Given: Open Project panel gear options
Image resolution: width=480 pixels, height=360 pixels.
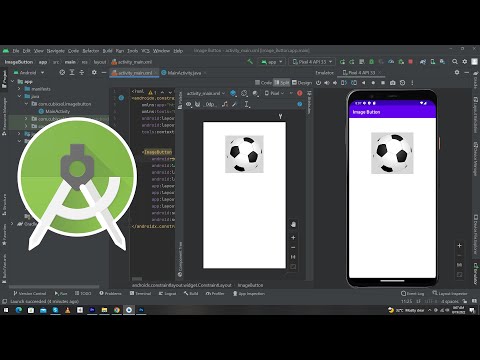Looking at the screenshot, I should point(94,72).
